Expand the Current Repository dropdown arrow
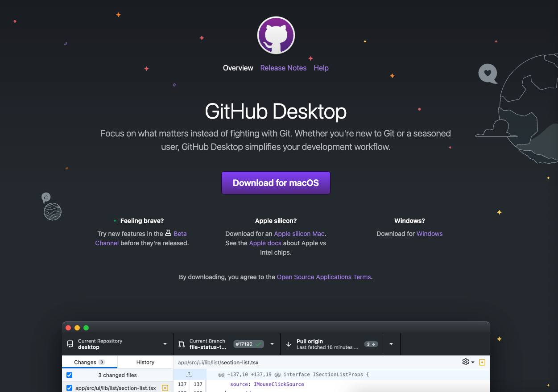 click(165, 344)
